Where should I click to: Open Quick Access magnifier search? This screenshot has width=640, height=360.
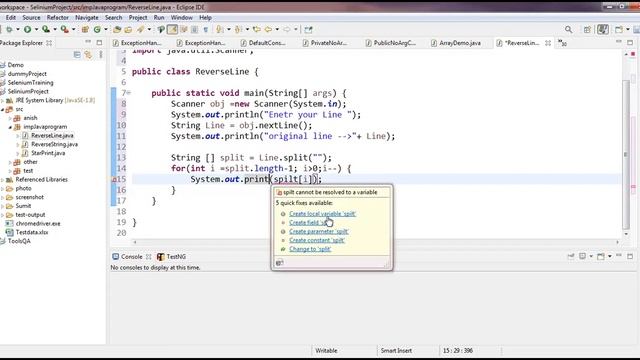point(568,29)
